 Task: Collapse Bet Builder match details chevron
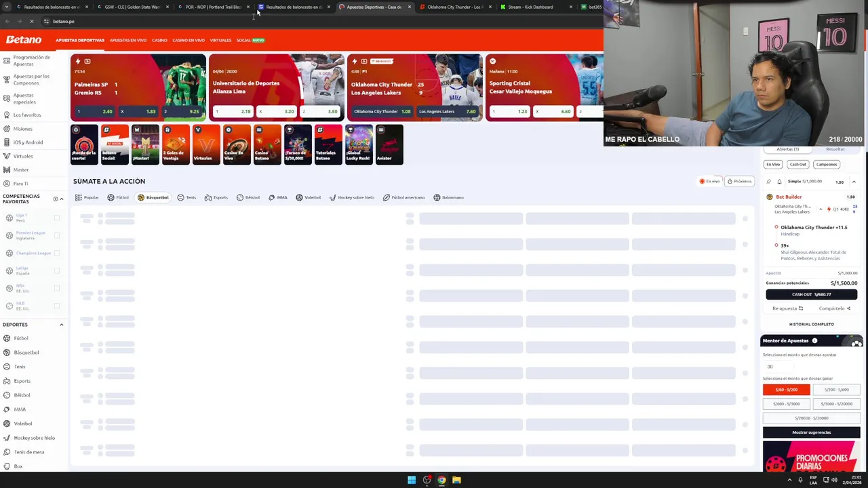click(821, 209)
